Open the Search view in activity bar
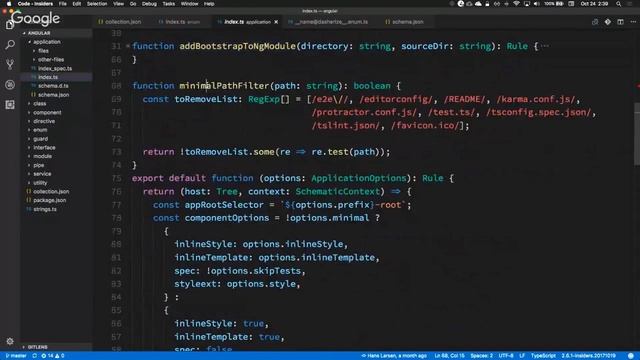This screenshot has width=640, height=360. [10, 44]
